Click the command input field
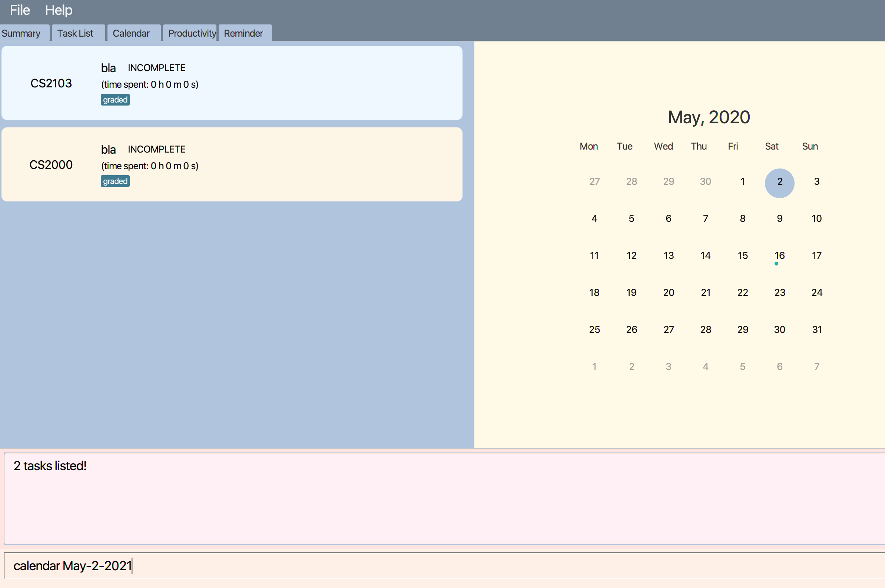This screenshot has width=885, height=588. (443, 565)
